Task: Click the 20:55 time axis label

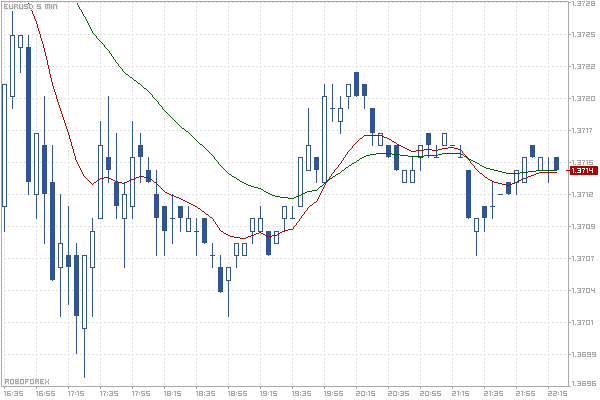Action: [430, 393]
